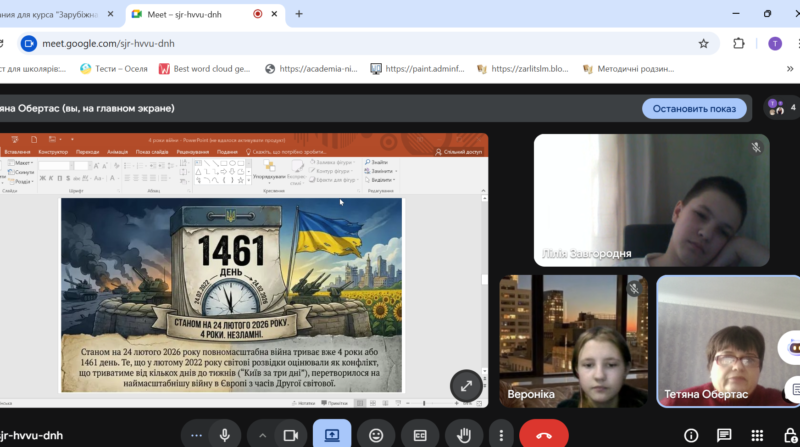Screen dimensions: 800x447
Task: Switch to the 'Meet – sjr-hvvu-dnh' tab
Action: pyautogui.click(x=190, y=14)
